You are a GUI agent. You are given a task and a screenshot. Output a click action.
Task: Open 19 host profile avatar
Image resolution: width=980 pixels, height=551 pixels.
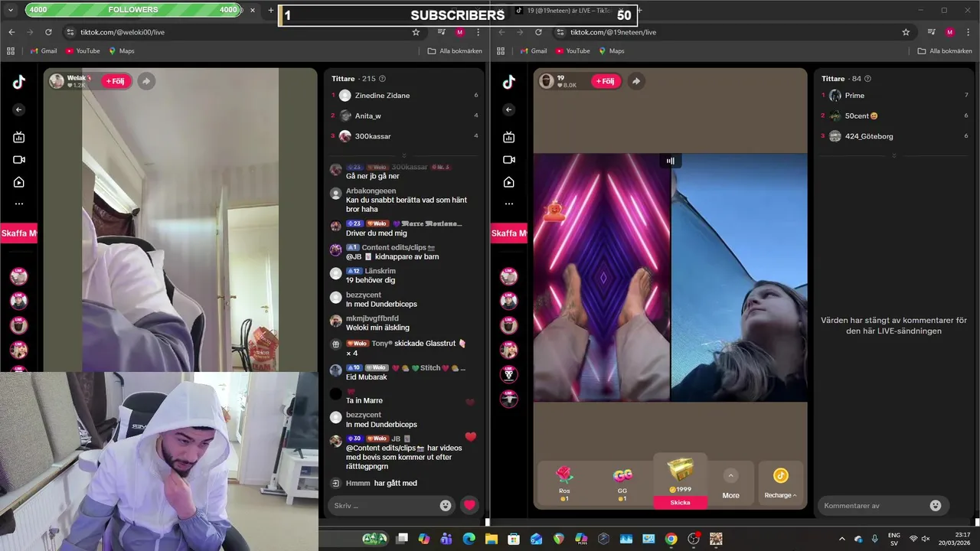(547, 80)
